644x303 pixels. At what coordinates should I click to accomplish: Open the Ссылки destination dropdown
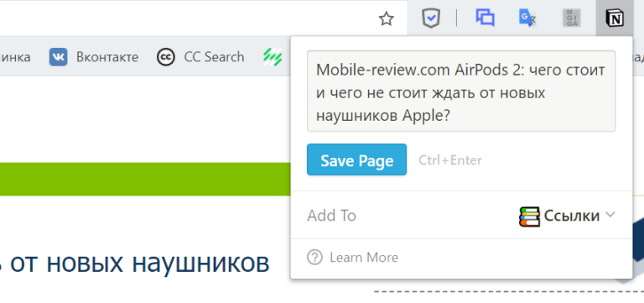point(567,216)
